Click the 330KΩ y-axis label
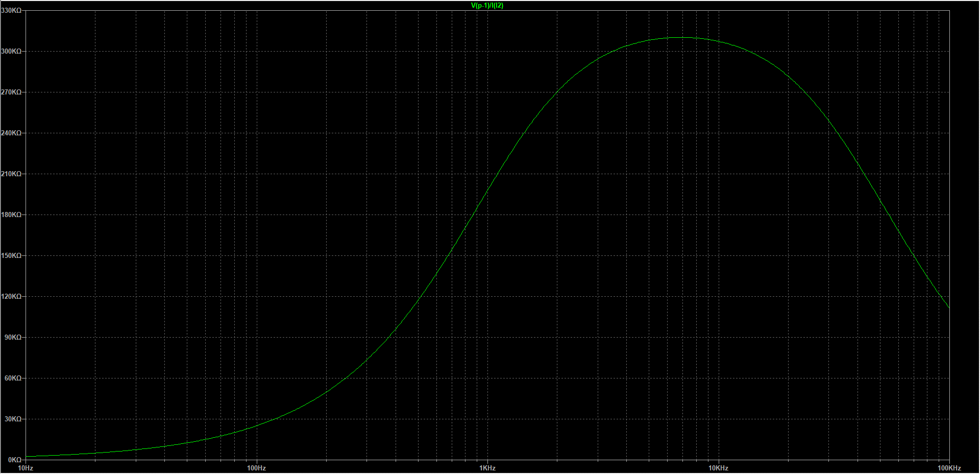This screenshot has height=474, width=980. point(11,10)
